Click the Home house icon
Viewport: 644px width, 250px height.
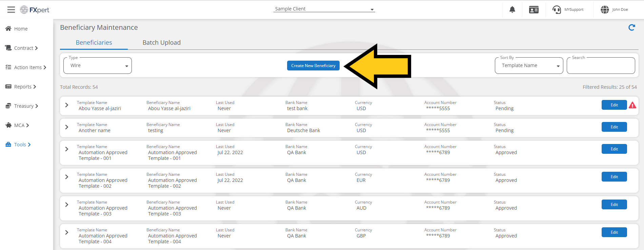tap(8, 28)
